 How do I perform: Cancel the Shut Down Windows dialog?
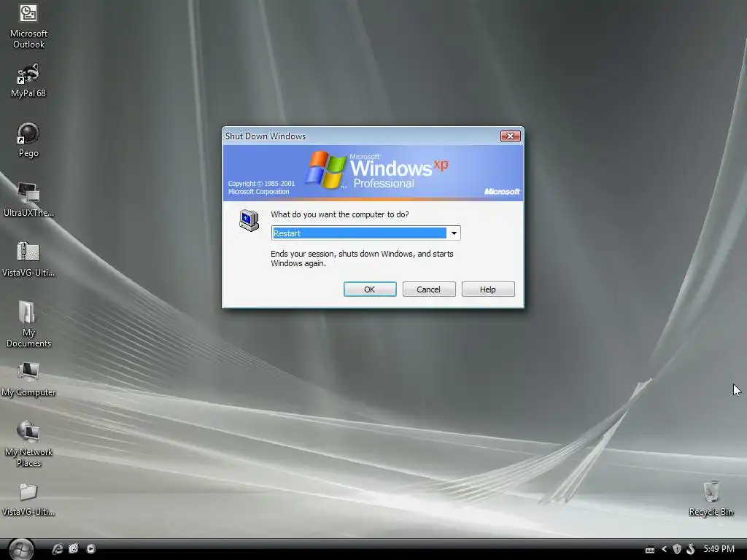[x=429, y=289]
